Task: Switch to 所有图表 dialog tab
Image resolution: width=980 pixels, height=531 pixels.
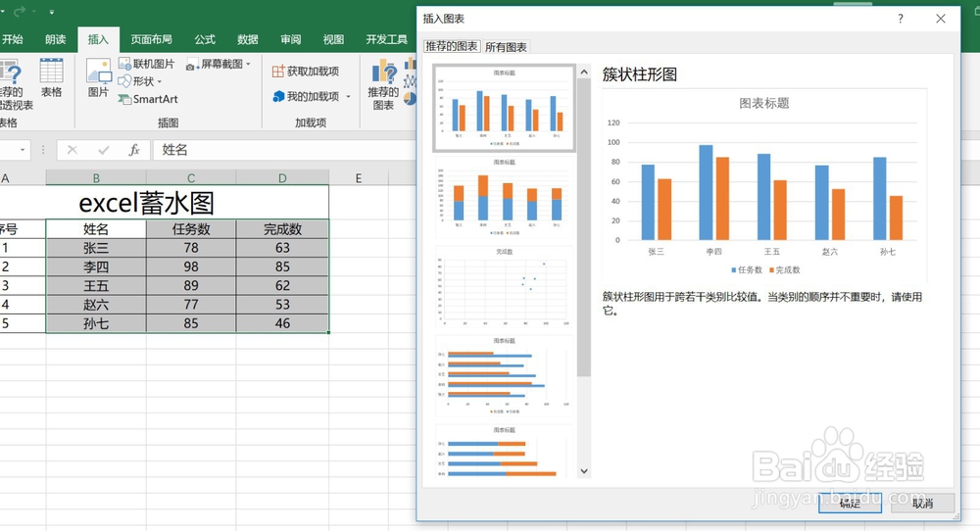Action: point(506,47)
